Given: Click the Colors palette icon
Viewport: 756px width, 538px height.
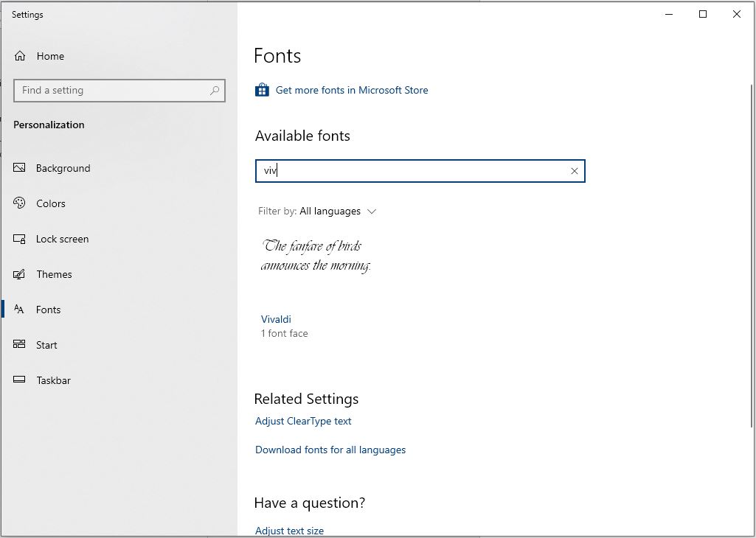Looking at the screenshot, I should tap(20, 203).
